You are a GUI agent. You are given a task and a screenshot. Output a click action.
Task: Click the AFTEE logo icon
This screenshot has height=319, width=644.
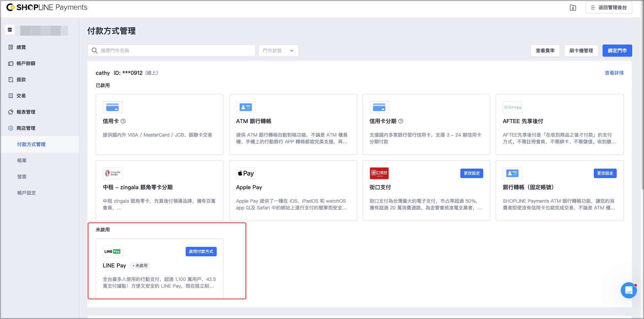[x=513, y=107]
